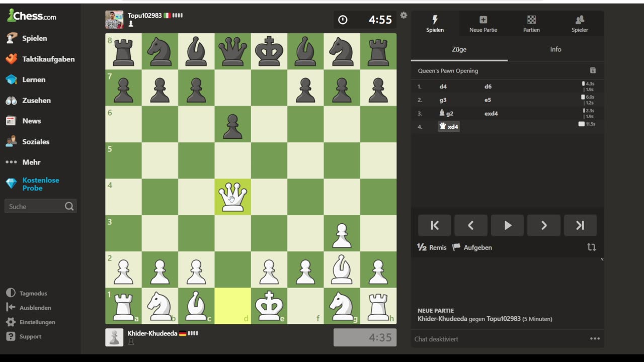
Task: Go to next move
Action: (544, 226)
